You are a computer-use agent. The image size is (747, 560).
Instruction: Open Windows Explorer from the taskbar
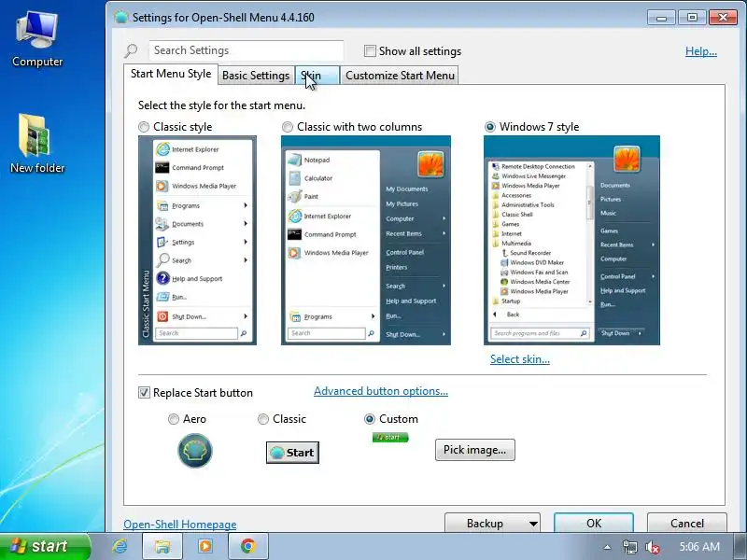(x=162, y=546)
